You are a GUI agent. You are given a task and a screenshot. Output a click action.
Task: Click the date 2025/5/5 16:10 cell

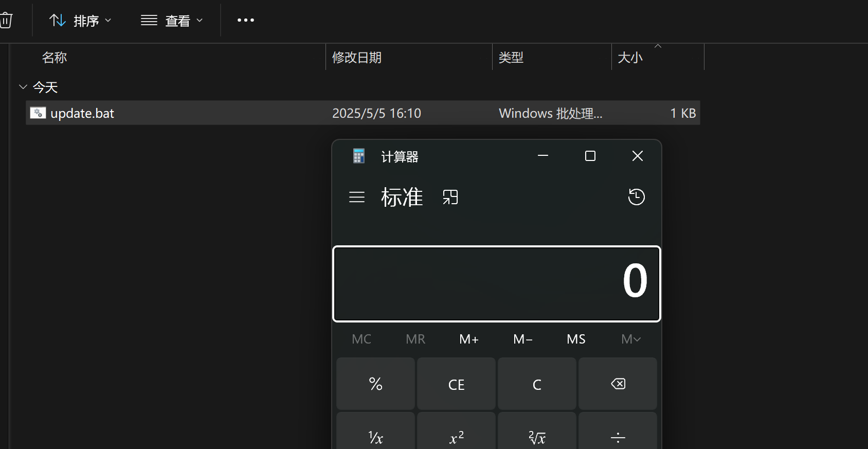pos(376,113)
